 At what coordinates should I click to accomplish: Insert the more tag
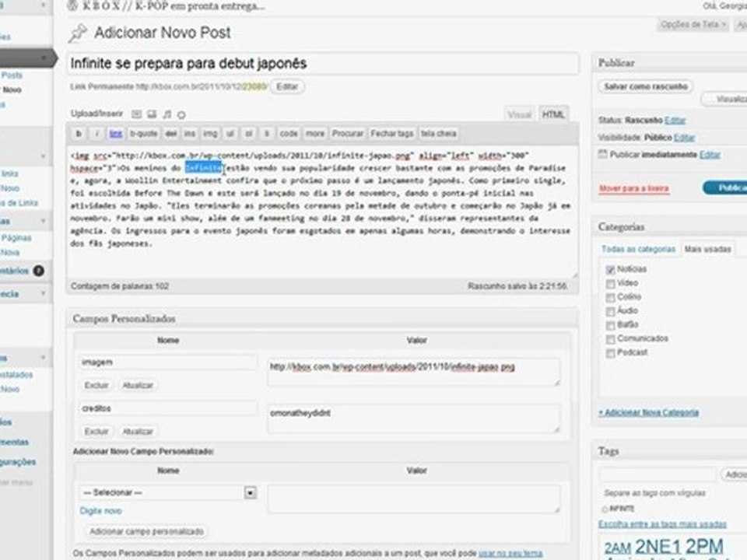[315, 134]
